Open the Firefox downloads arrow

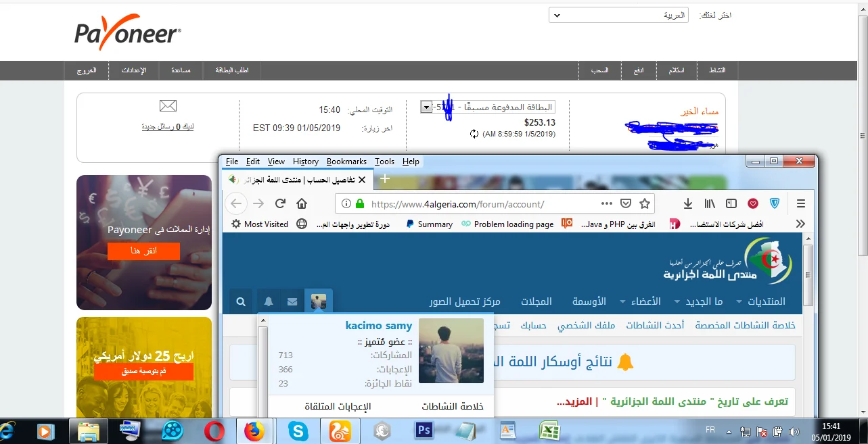coord(688,203)
